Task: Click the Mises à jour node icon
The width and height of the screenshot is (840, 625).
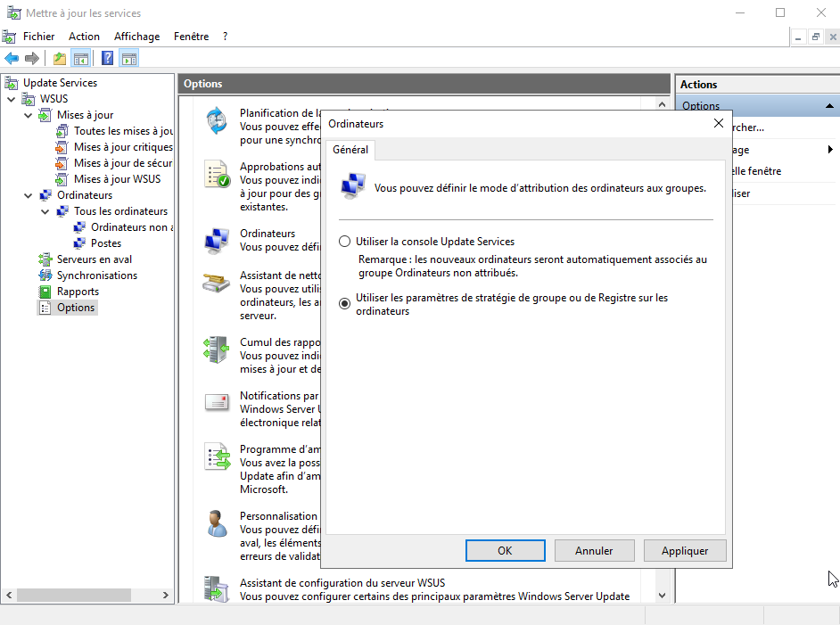Action: [45, 115]
